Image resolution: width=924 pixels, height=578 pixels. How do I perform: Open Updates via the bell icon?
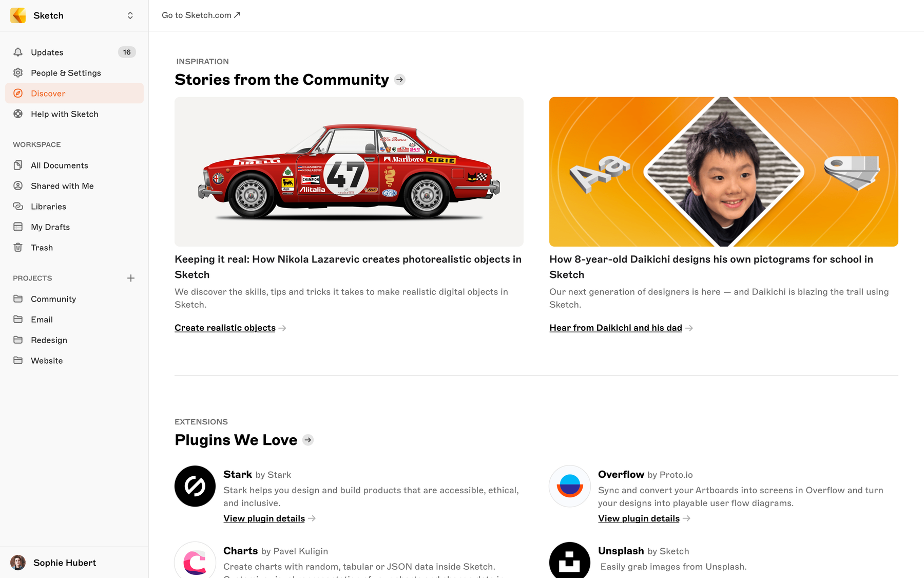[18, 52]
